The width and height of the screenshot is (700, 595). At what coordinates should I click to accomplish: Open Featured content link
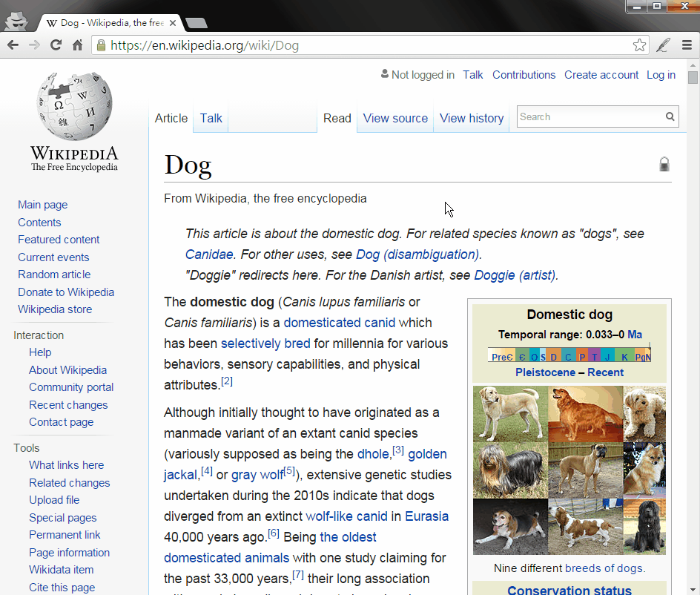(x=59, y=240)
